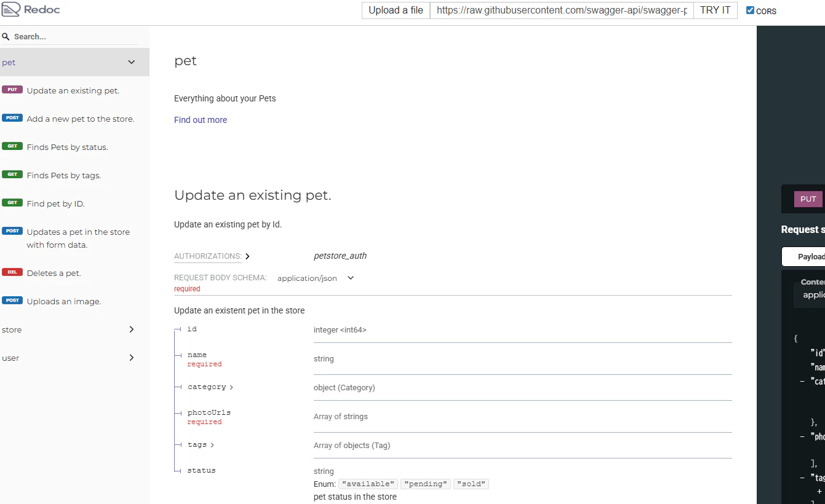Select the Payload tab
825x504 pixels.
[x=804, y=256]
